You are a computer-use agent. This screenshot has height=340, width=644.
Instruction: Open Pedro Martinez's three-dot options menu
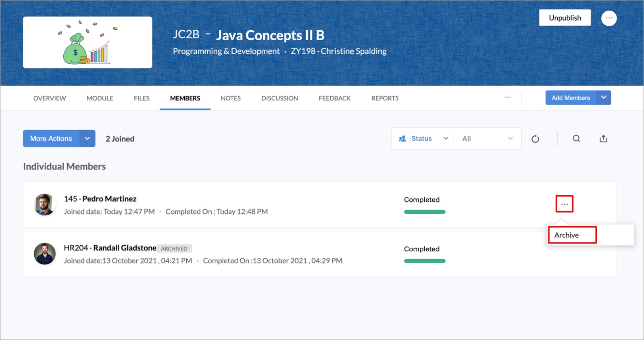click(564, 204)
